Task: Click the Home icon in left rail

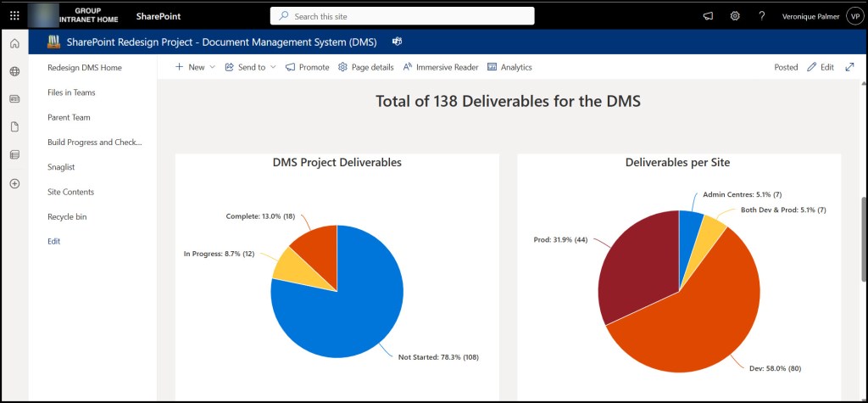Action: [14, 44]
